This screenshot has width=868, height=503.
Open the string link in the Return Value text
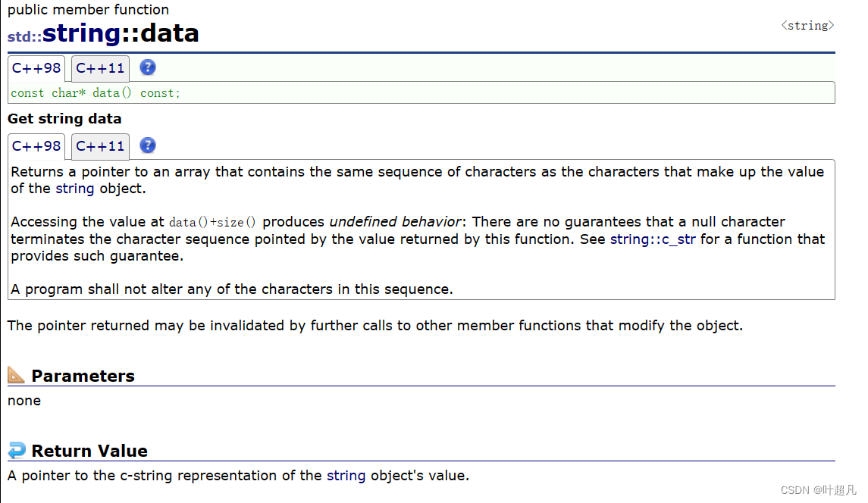pos(346,476)
